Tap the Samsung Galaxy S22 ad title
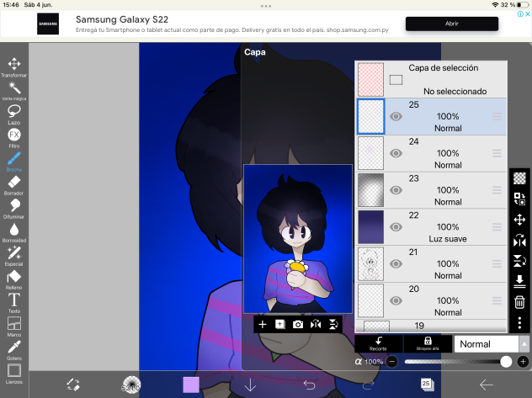The height and width of the screenshot is (398, 532). point(122,19)
